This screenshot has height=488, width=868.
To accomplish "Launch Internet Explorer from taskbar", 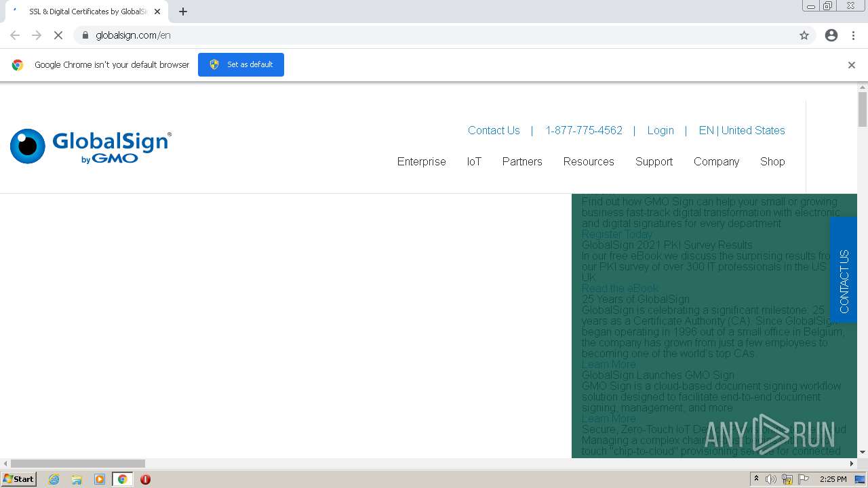I will (x=54, y=479).
